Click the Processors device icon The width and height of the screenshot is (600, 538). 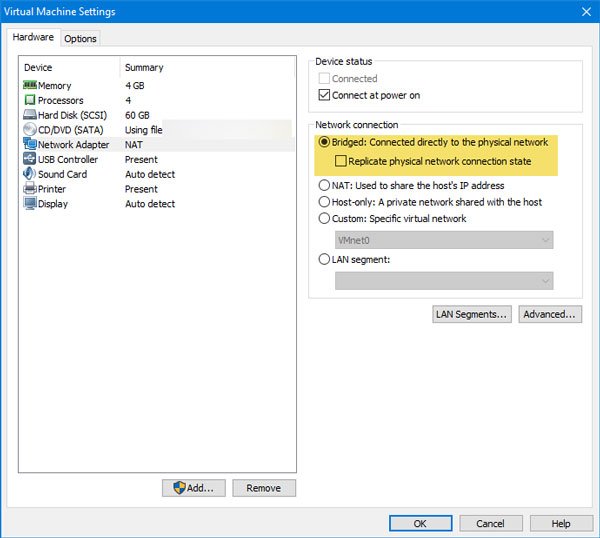tap(29, 101)
